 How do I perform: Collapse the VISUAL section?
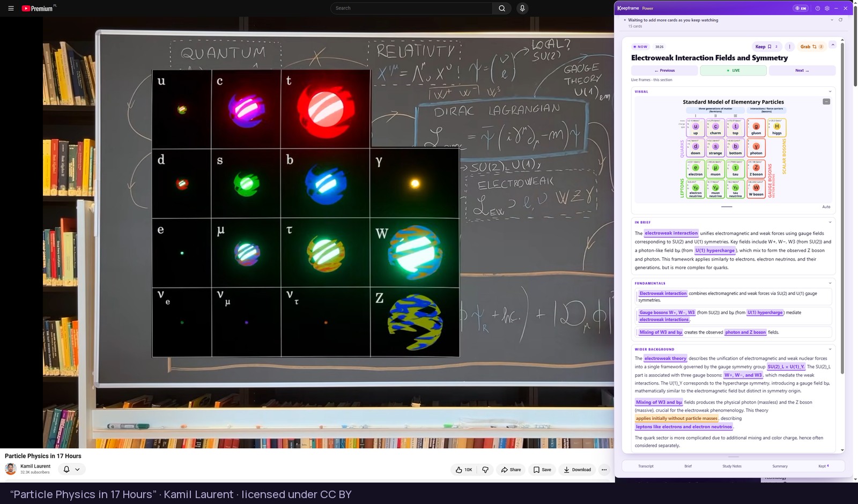(830, 91)
